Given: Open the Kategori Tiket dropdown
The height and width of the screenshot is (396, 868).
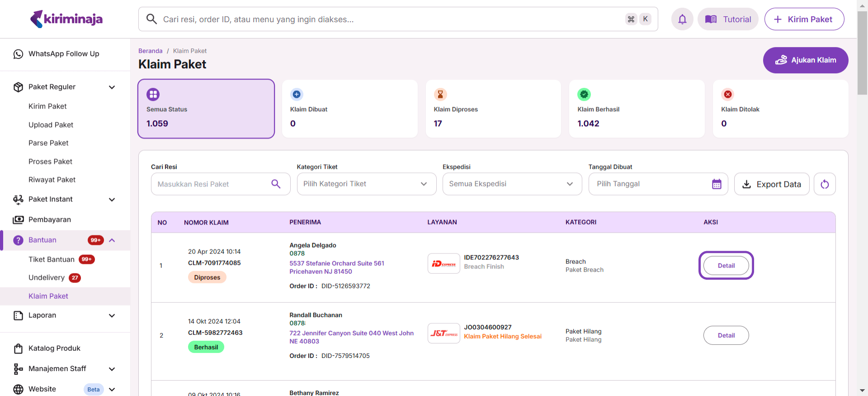Looking at the screenshot, I should [366, 184].
